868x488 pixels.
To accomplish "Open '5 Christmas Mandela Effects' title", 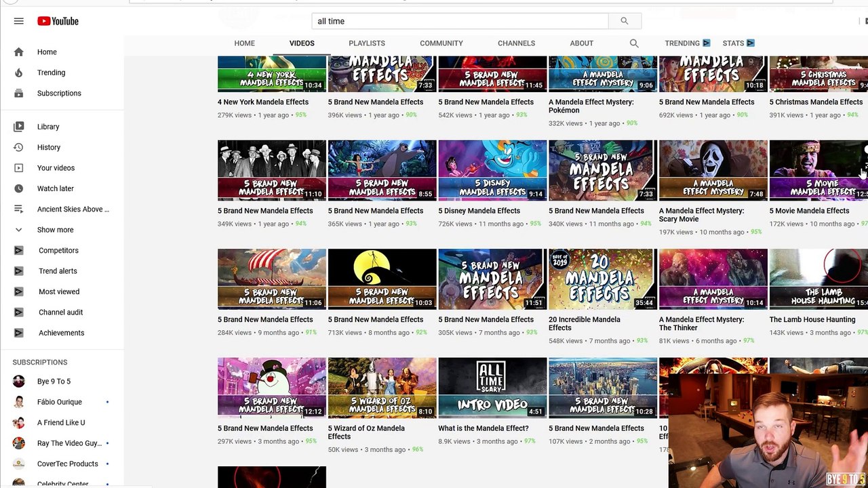I will 816,102.
